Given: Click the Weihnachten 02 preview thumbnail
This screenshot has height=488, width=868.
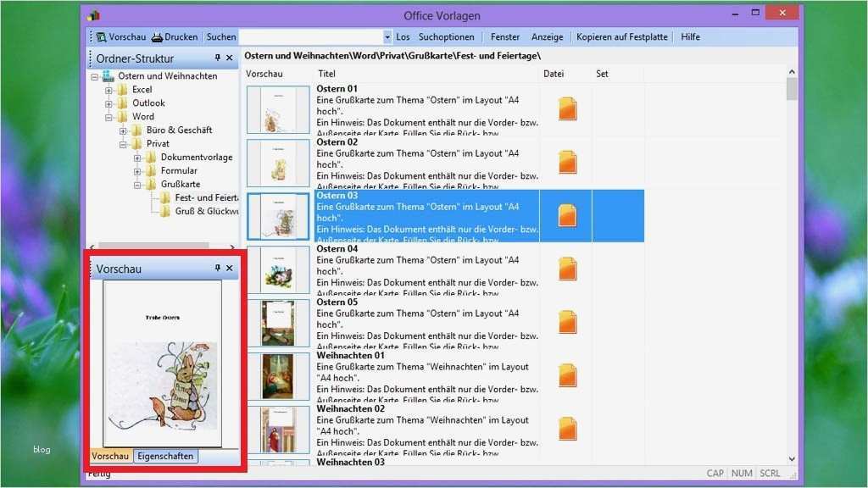Looking at the screenshot, I should [278, 430].
